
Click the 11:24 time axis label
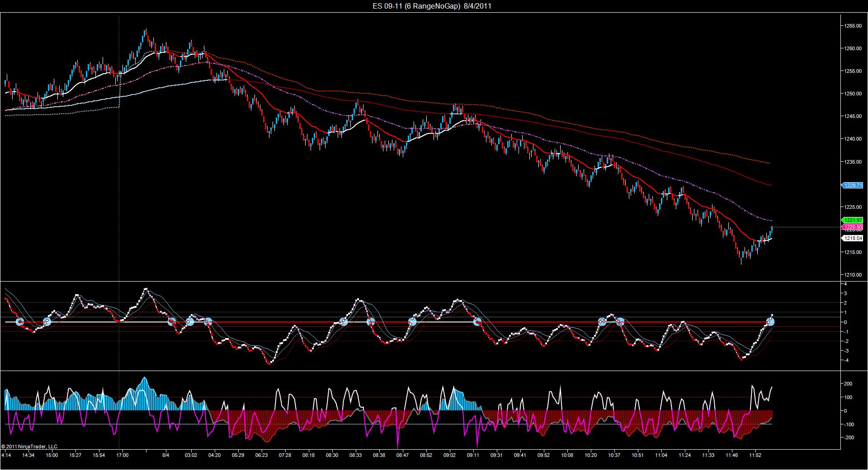[684, 455]
